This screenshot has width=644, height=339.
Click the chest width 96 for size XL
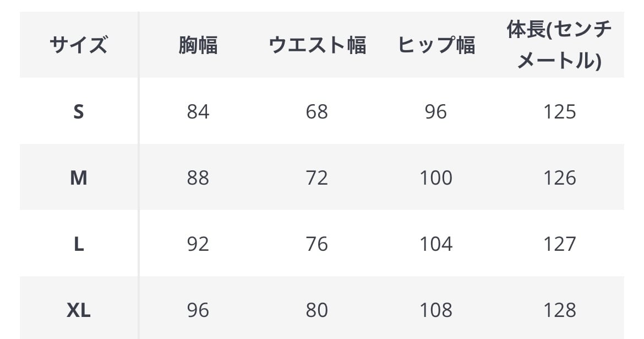198,310
